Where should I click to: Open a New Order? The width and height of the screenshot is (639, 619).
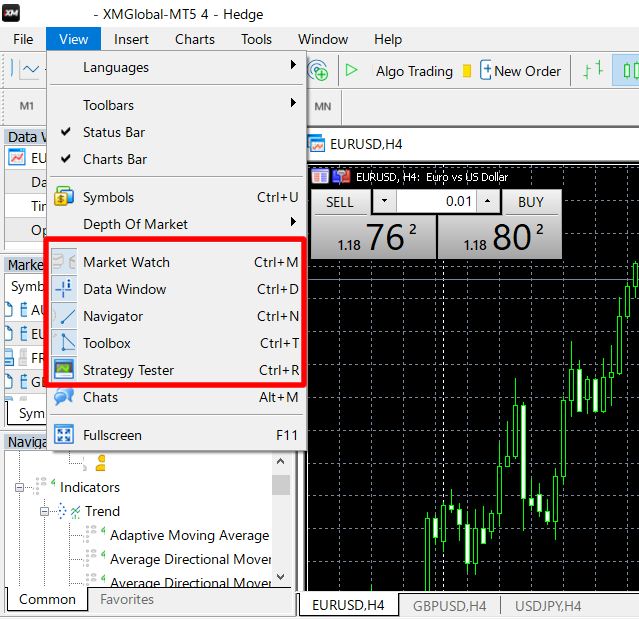click(x=520, y=71)
